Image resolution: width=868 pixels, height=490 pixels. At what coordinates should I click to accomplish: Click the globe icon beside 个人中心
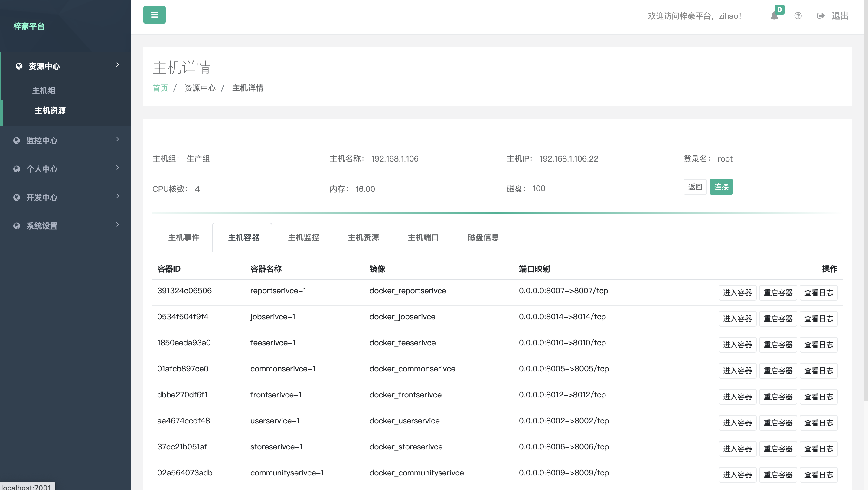17,169
